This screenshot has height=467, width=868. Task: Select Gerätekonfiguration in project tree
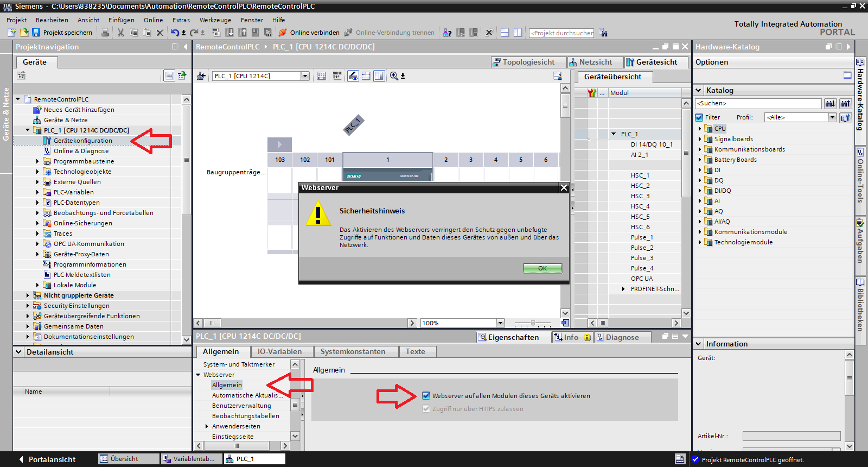tap(82, 141)
